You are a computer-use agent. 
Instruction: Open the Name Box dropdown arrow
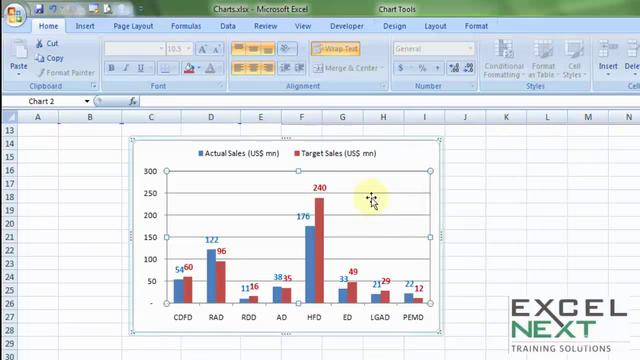coord(87,101)
